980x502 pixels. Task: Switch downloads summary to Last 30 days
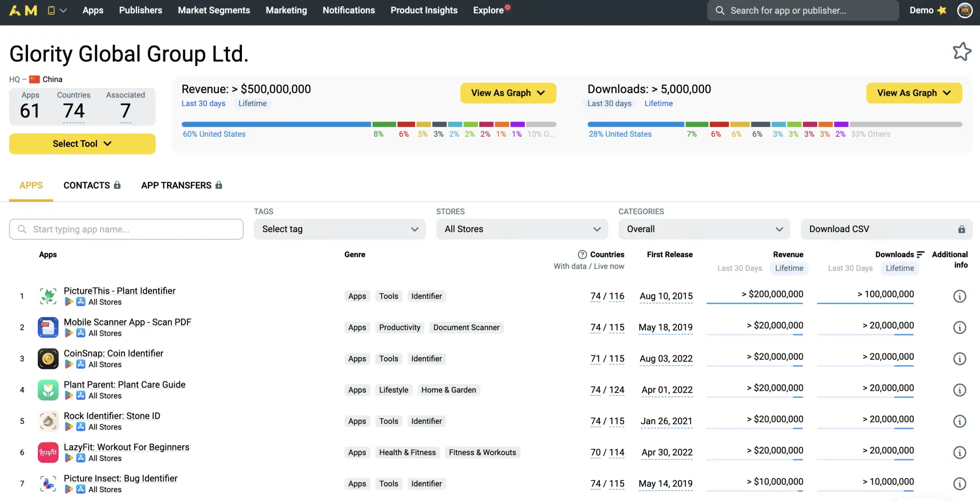[x=609, y=104]
